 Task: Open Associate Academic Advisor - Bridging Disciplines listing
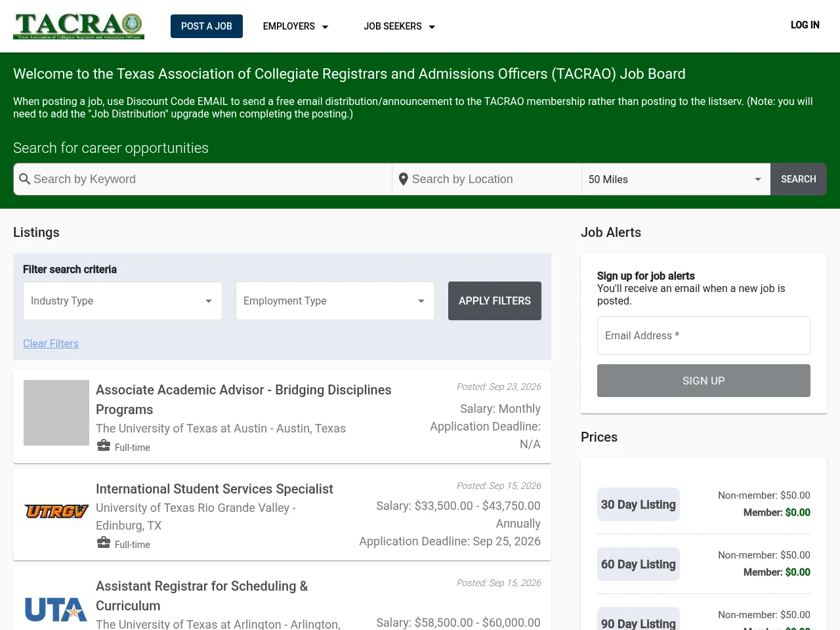[243, 399]
